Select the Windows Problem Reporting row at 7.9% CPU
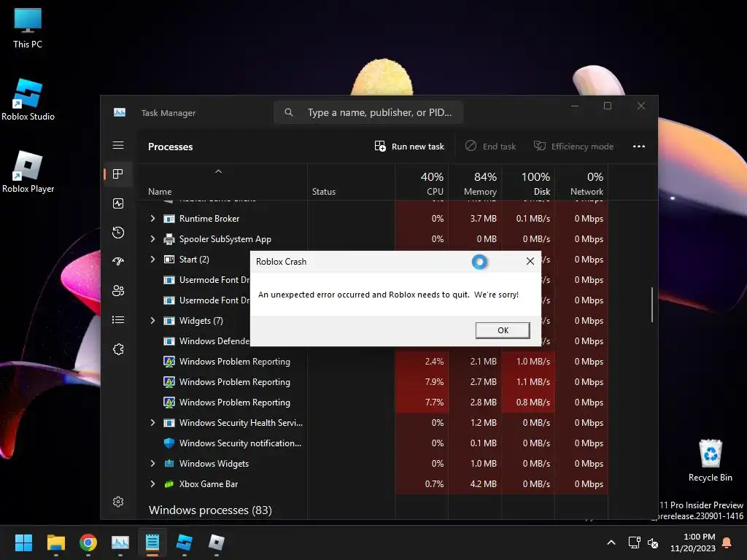 [373, 382]
